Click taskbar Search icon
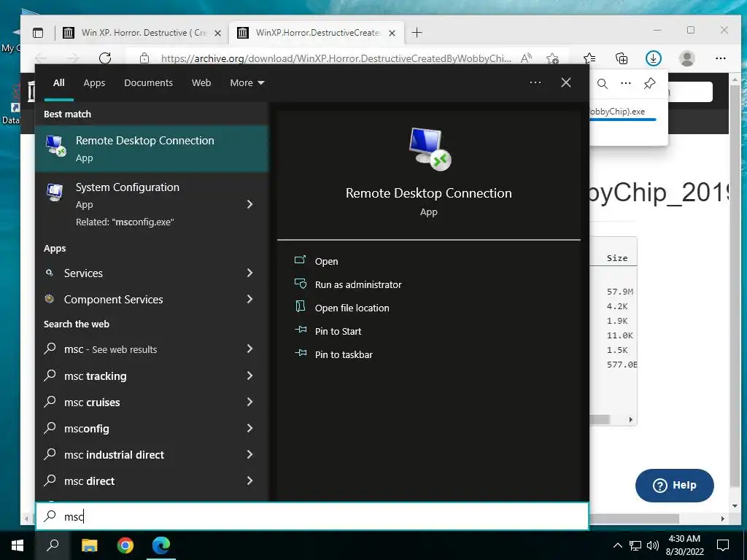 click(53, 545)
